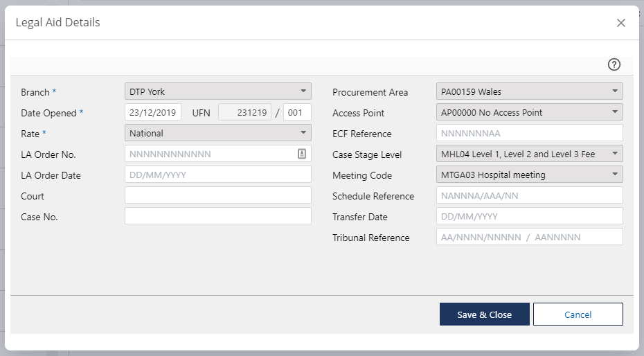Open the Case Stage Level dropdown

[x=529, y=154]
